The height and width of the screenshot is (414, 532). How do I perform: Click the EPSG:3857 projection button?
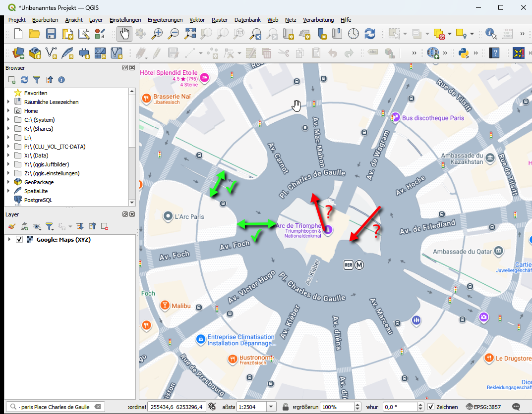[483, 407]
